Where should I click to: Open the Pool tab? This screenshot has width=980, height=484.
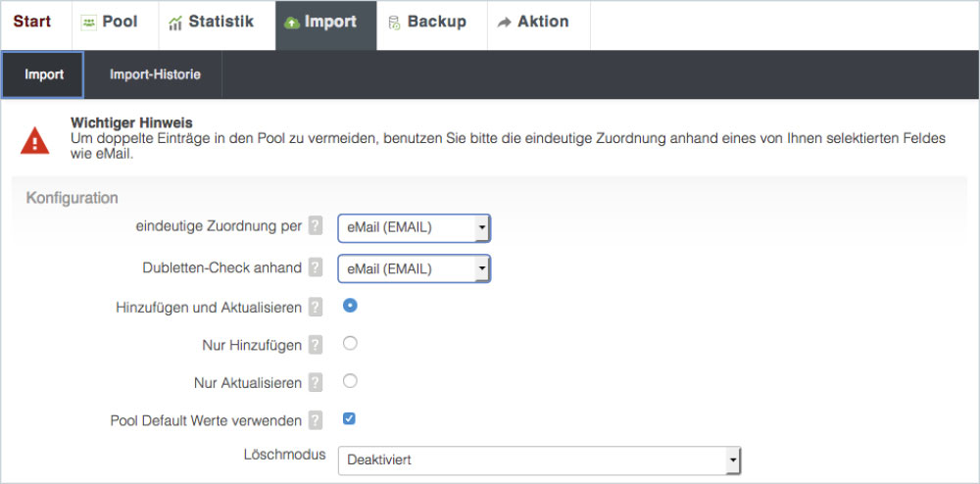(x=109, y=22)
